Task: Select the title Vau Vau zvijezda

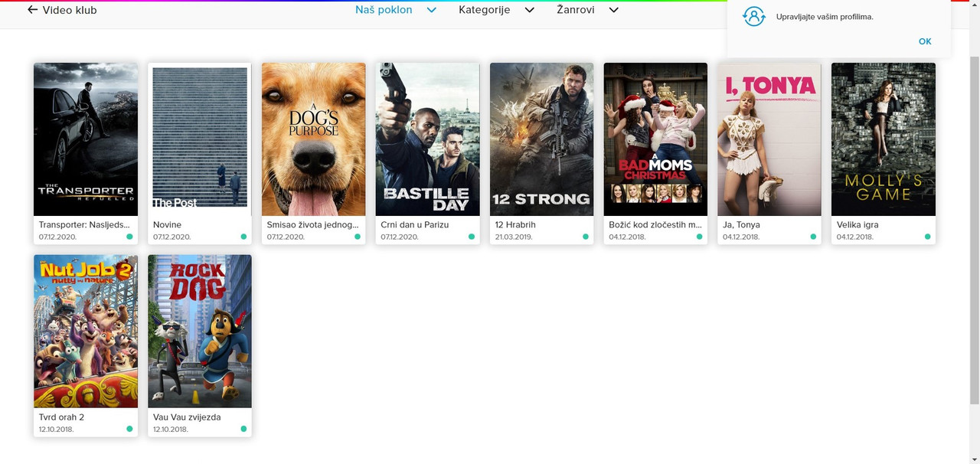Action: coord(187,417)
